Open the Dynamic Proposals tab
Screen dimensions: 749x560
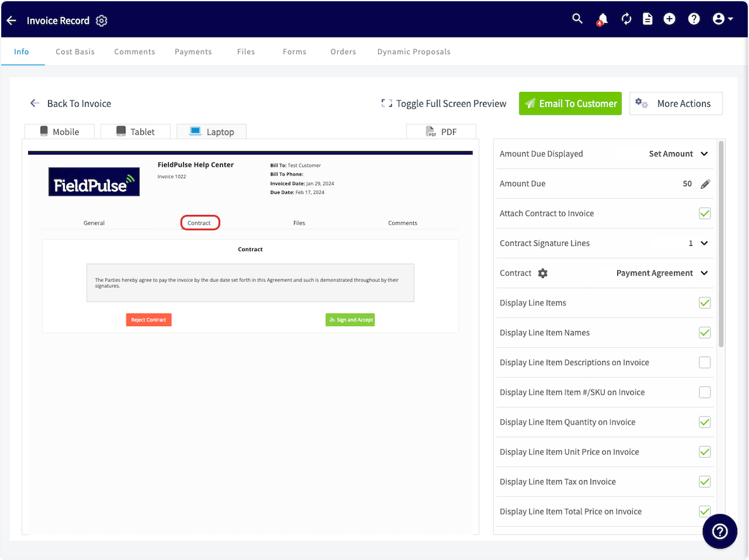tap(414, 52)
